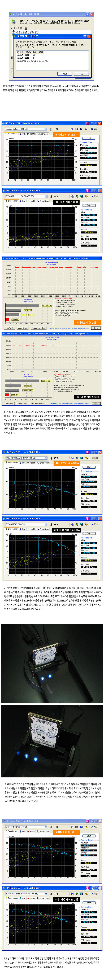Click the help question mark in 하드웨어 장치 중지 dialog
The width and height of the screenshot is (104, 980).
[x=85, y=36]
